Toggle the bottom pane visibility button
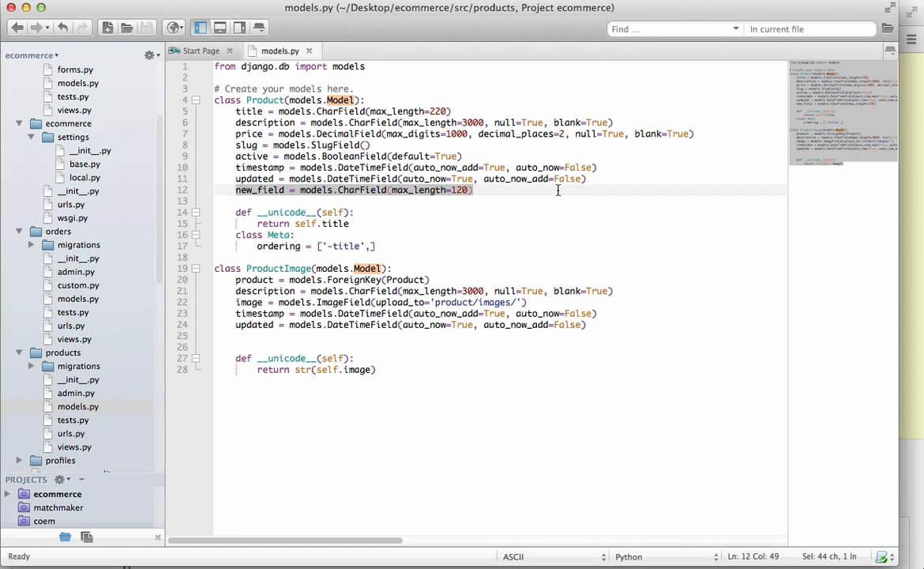This screenshot has height=569, width=924. click(220, 28)
